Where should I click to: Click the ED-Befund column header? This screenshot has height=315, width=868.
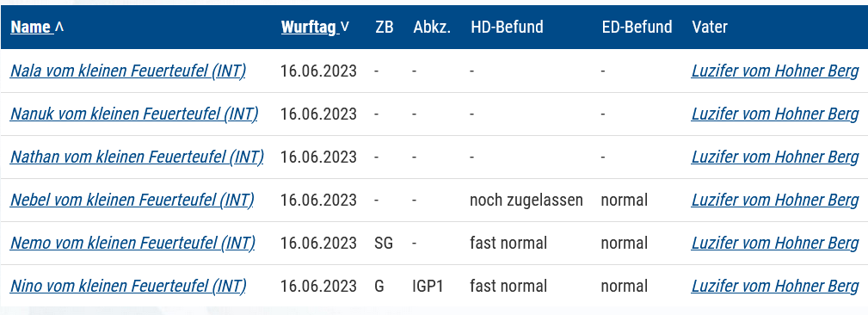[637, 28]
